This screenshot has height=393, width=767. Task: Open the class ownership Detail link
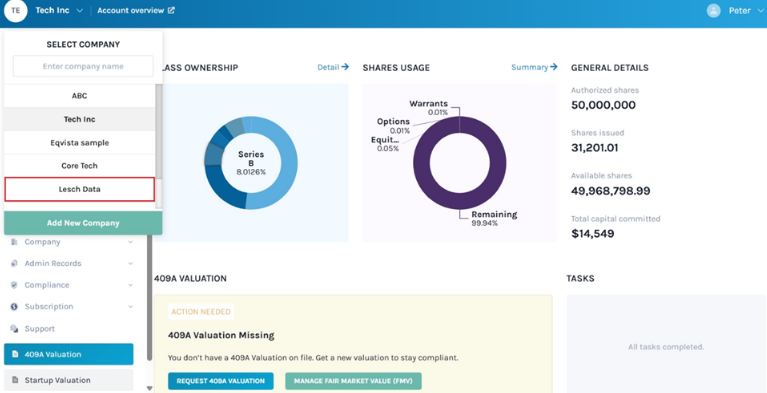(x=333, y=67)
